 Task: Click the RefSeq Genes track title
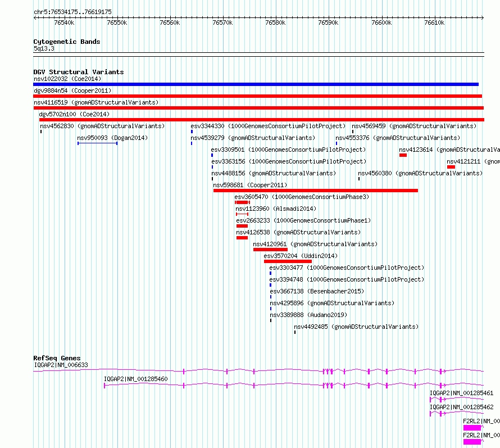pos(57,358)
